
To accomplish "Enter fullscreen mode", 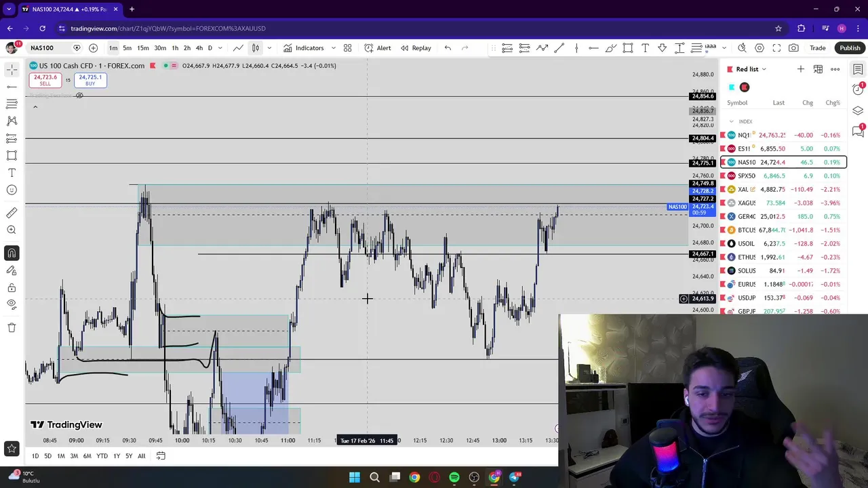I will click(x=776, y=48).
